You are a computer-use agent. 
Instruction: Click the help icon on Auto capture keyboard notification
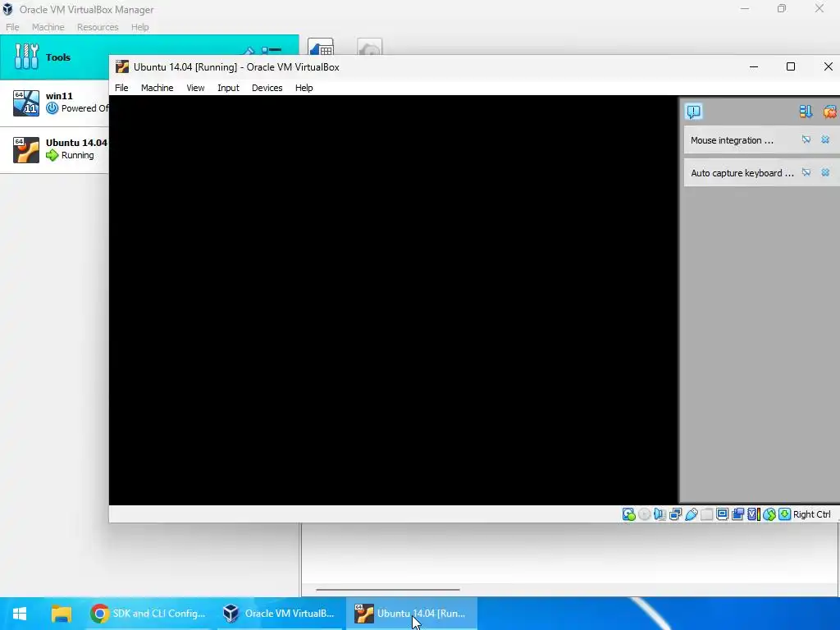[x=806, y=172]
